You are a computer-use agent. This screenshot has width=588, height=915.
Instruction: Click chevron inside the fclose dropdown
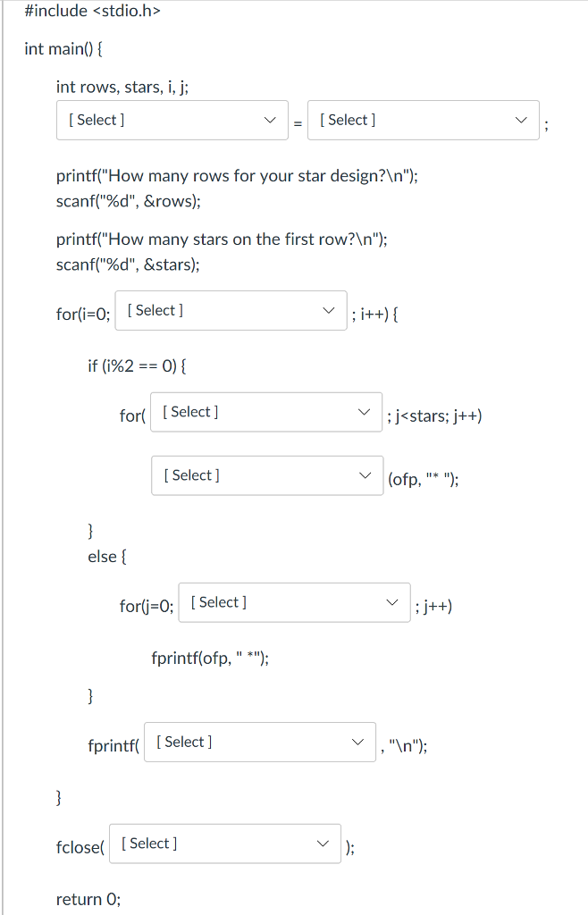point(323,843)
